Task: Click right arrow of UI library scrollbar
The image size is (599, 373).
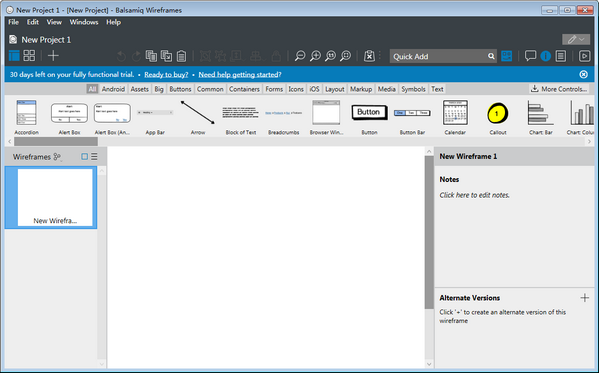Action: 589,141
